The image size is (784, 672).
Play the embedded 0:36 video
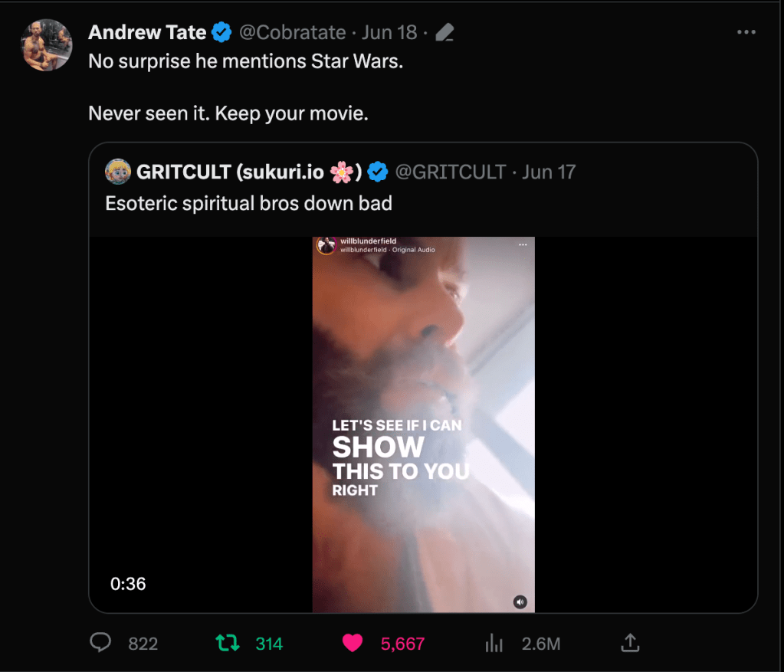point(423,424)
